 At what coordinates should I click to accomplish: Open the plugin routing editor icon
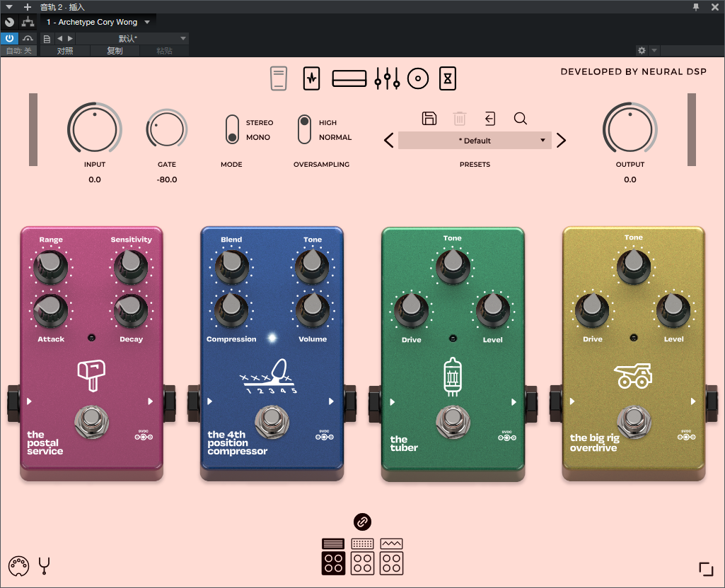click(28, 22)
